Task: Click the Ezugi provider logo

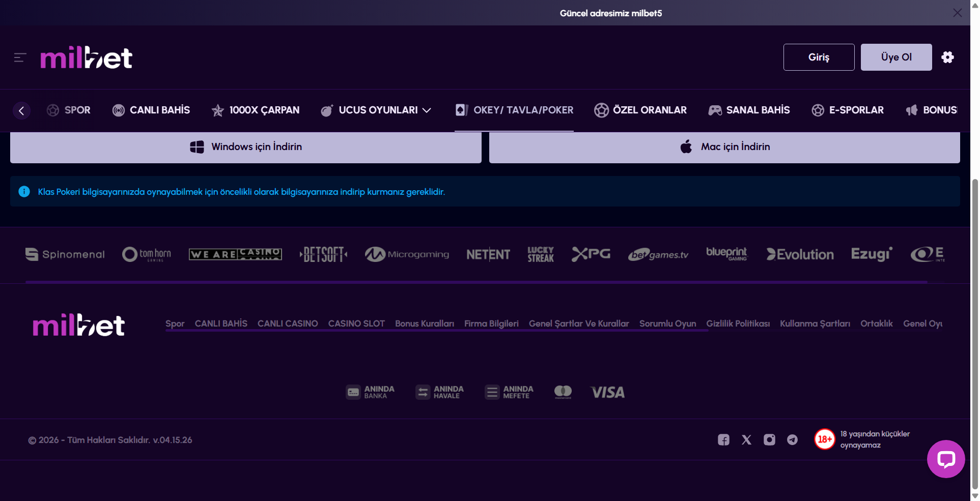Action: pos(872,254)
